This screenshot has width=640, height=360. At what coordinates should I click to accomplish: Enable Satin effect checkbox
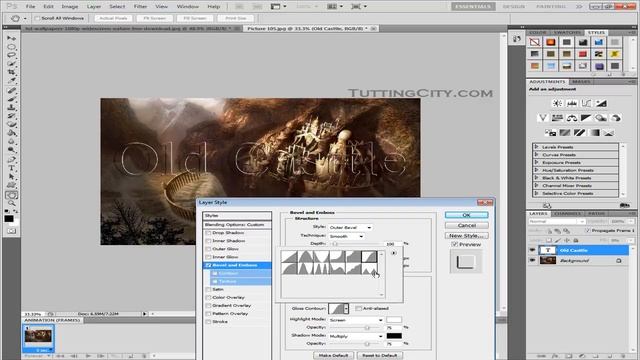click(209, 289)
